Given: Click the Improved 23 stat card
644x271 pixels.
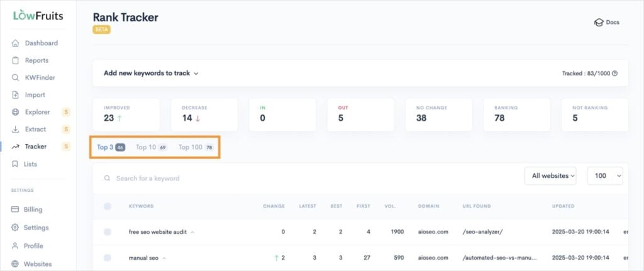Looking at the screenshot, I should click(x=126, y=114).
